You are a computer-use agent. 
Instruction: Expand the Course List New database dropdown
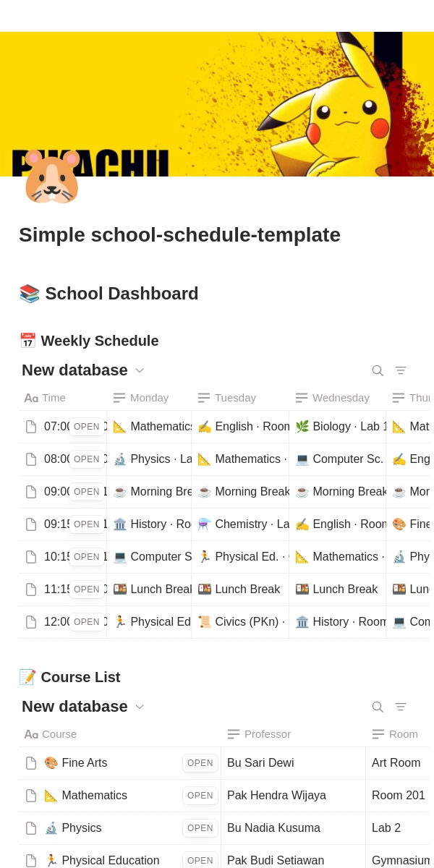140,707
